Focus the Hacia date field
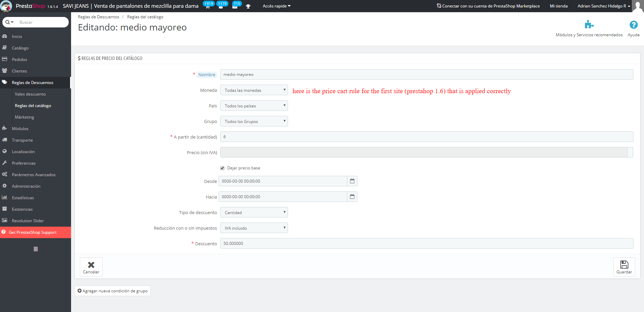The height and width of the screenshot is (312, 644). (283, 197)
